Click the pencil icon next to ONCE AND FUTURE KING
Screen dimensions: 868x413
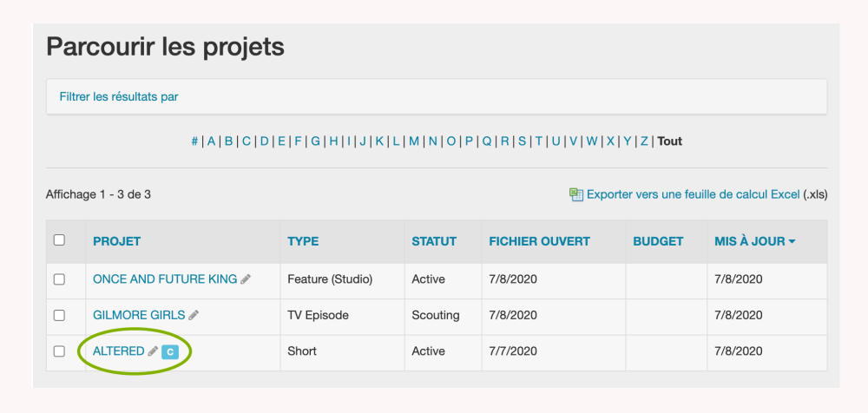click(x=246, y=279)
